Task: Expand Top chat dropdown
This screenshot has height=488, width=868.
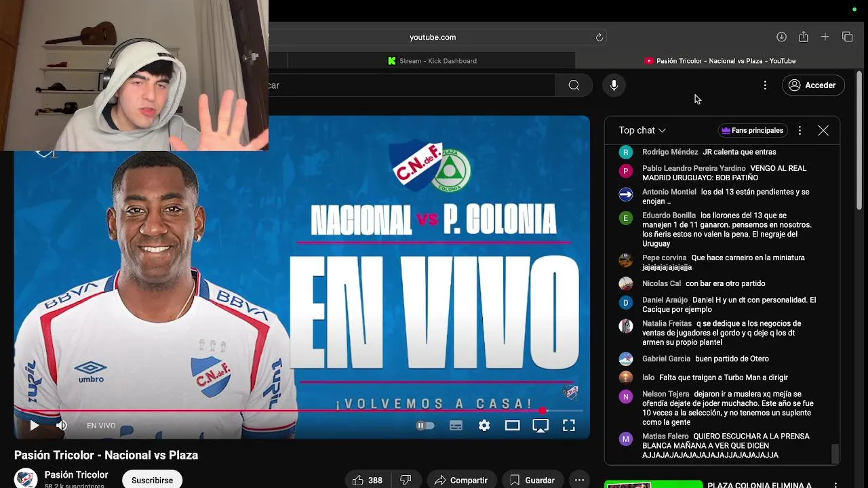Action: pyautogui.click(x=642, y=130)
